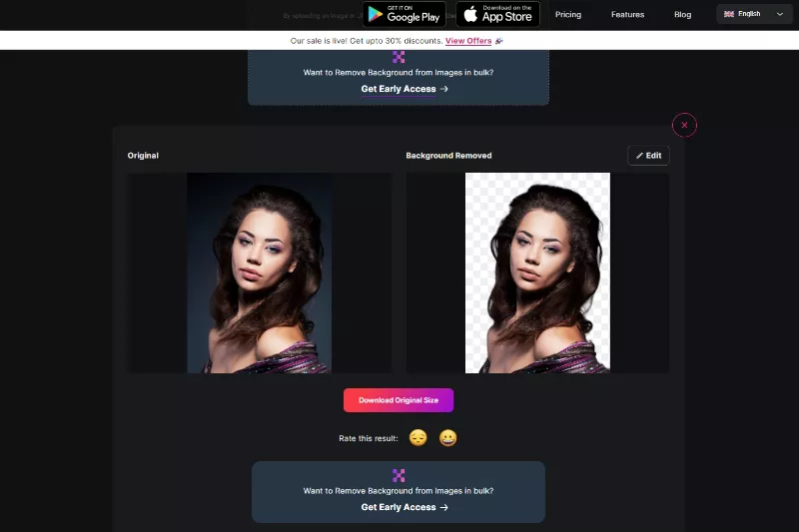Image resolution: width=799 pixels, height=532 pixels.
Task: Click the Background Removed label text
Action: coord(448,156)
